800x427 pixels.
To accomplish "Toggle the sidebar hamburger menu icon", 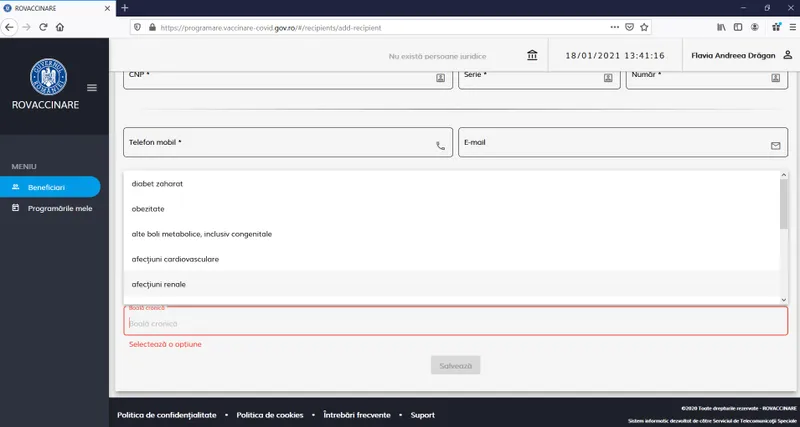I will pos(92,88).
